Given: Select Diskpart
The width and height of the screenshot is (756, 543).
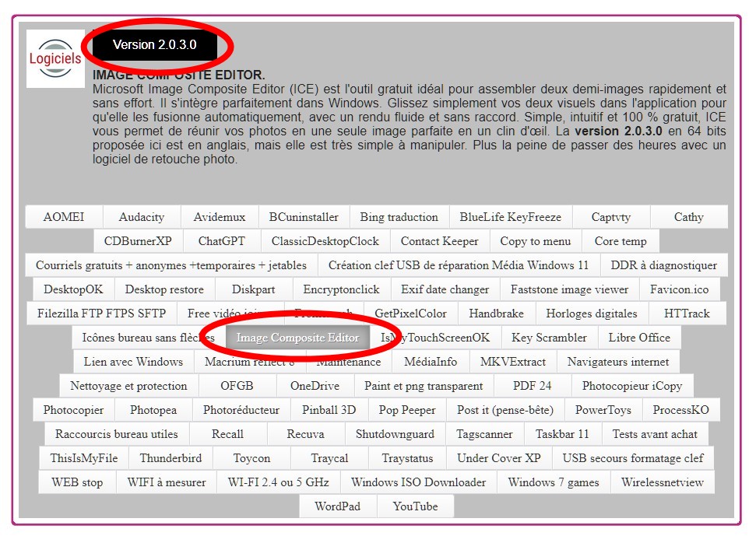Looking at the screenshot, I should coord(254,289).
